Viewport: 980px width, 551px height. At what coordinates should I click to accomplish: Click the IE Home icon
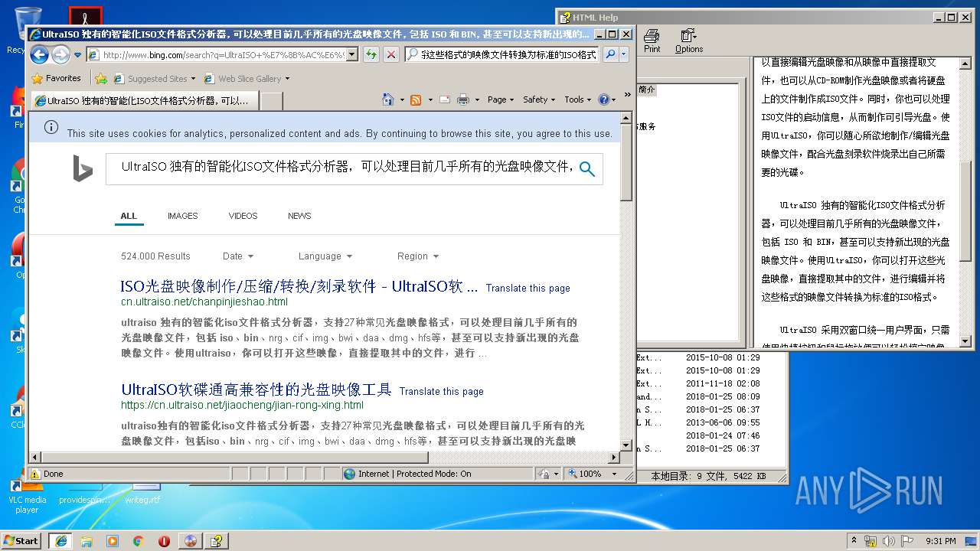click(x=388, y=99)
